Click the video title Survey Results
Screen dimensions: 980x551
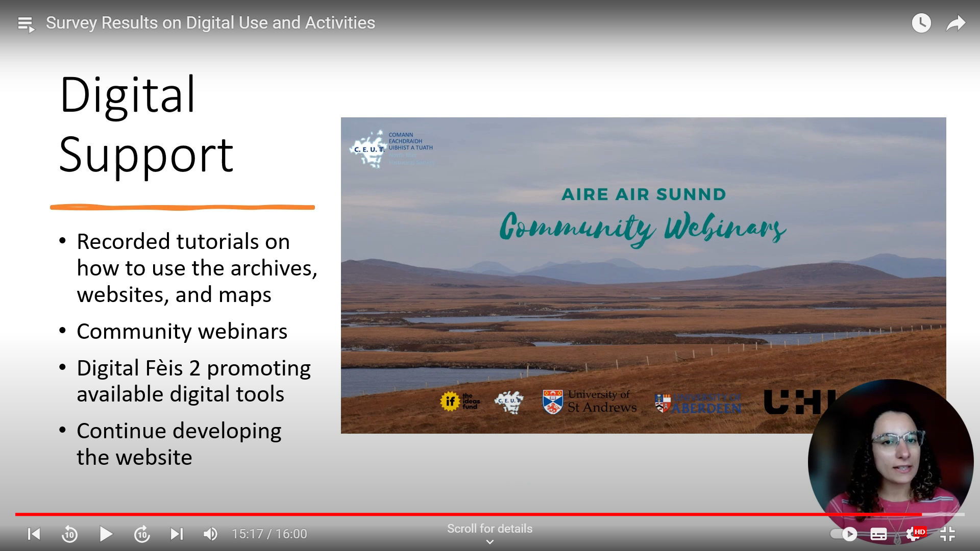click(x=210, y=23)
